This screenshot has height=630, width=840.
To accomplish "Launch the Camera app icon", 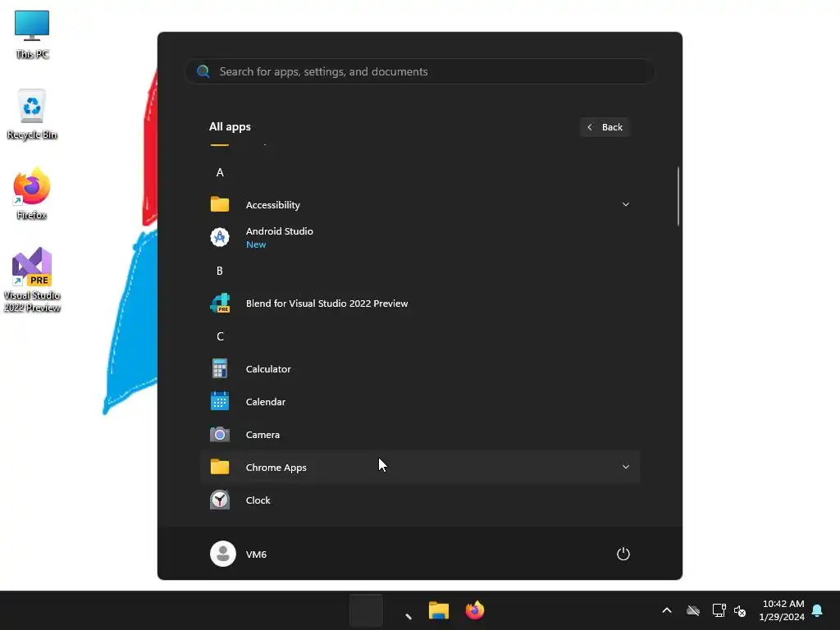I will click(x=220, y=434).
